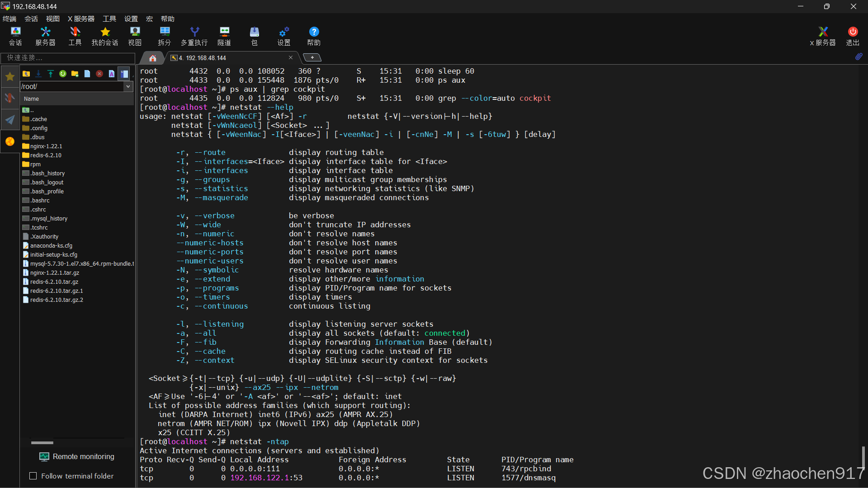The height and width of the screenshot is (488, 868).
Task: Enable Follow terminal folder
Action: [33, 476]
